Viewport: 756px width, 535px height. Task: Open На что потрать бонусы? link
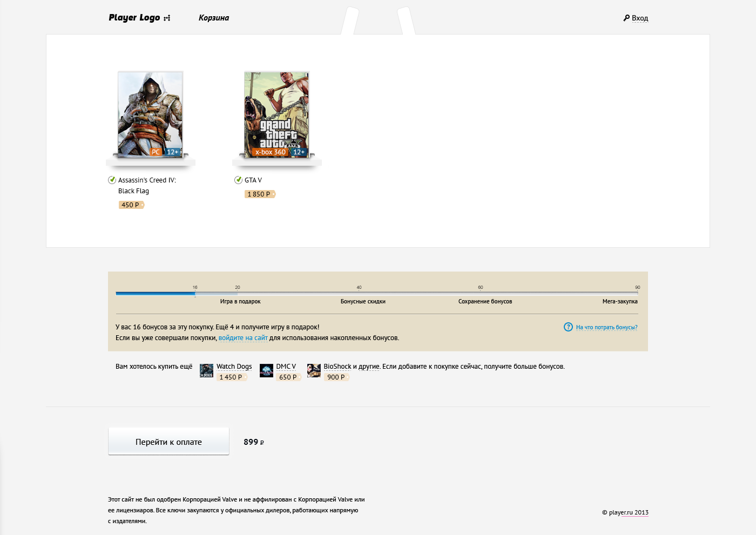(x=606, y=327)
